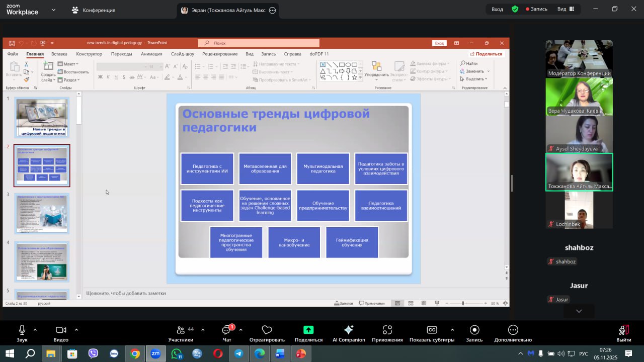
Task: Click the Show captions CC icon
Action: tap(432, 330)
